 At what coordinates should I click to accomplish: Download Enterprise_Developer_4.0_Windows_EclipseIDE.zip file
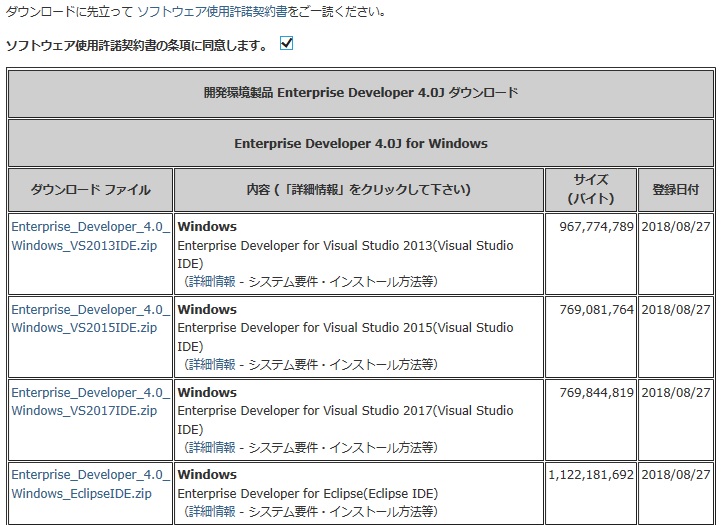pos(90,484)
